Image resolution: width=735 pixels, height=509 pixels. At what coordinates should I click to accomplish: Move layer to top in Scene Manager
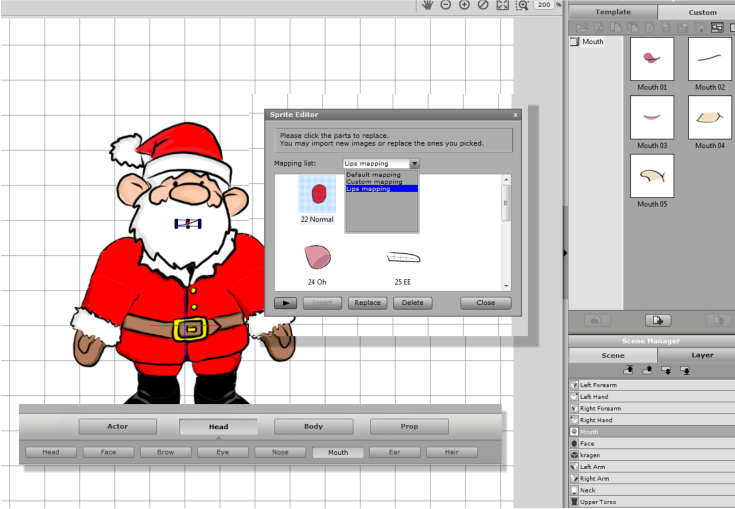(628, 370)
